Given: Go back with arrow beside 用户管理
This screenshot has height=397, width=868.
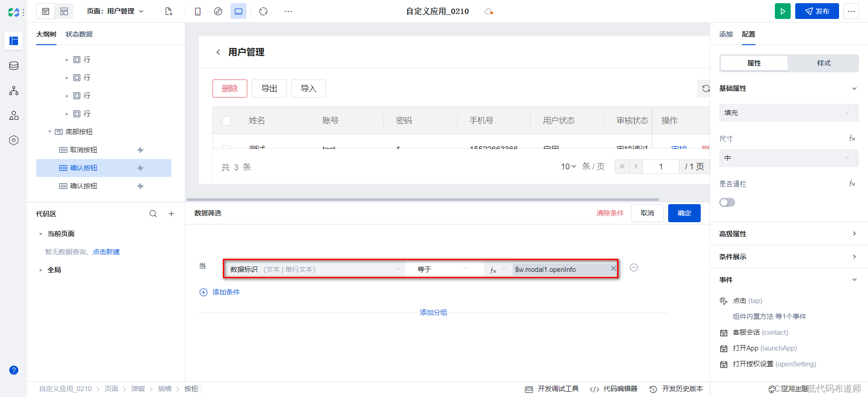Looking at the screenshot, I should pyautogui.click(x=218, y=52).
